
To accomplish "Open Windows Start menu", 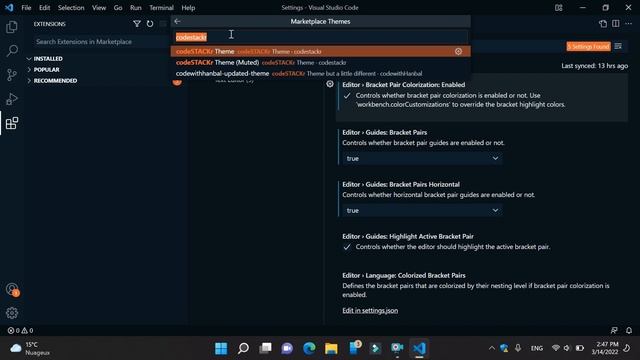I will 221,348.
